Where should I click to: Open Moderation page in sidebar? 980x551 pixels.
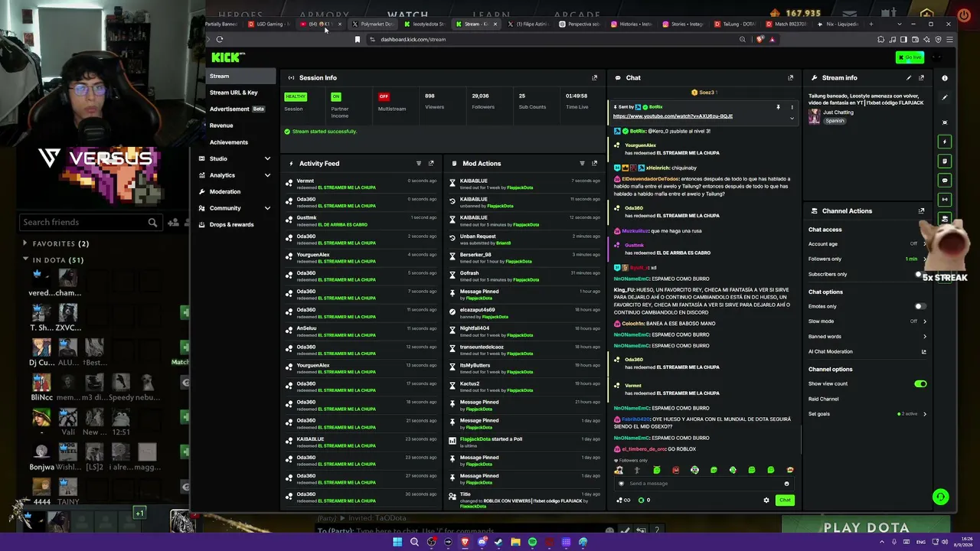click(225, 191)
